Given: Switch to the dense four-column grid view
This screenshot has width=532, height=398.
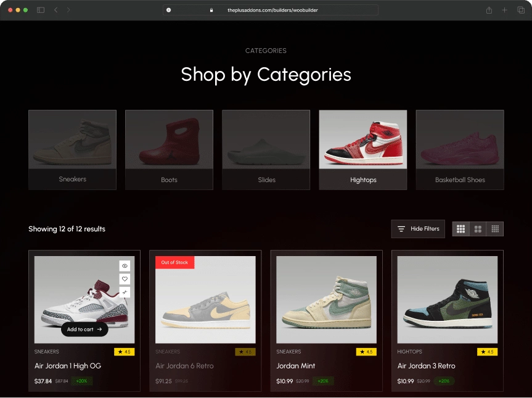Looking at the screenshot, I should 495,229.
